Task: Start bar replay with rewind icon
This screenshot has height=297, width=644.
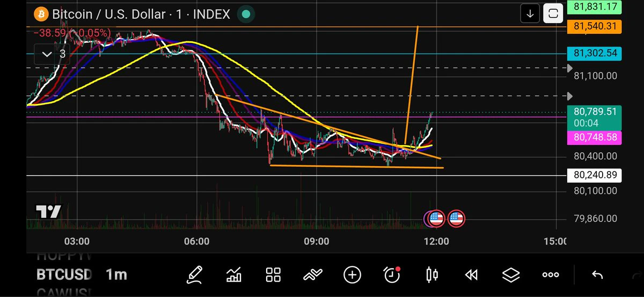Action: tap(471, 275)
